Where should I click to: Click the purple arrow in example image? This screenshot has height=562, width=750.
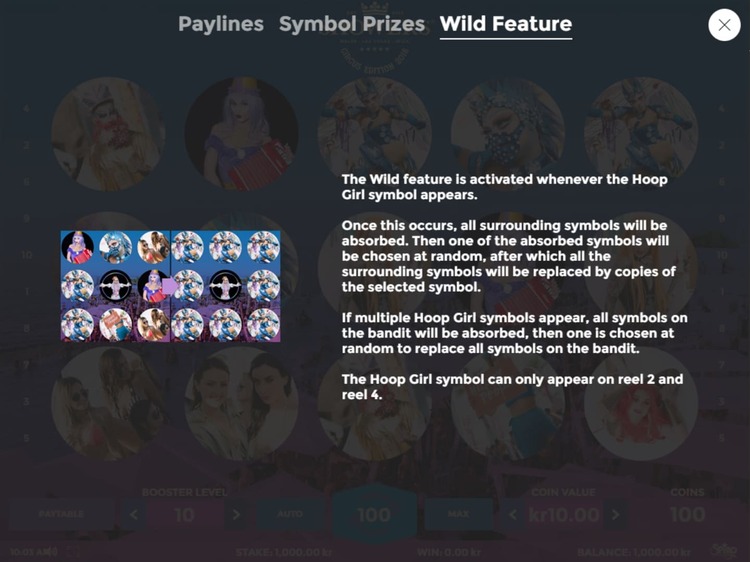pos(170,287)
